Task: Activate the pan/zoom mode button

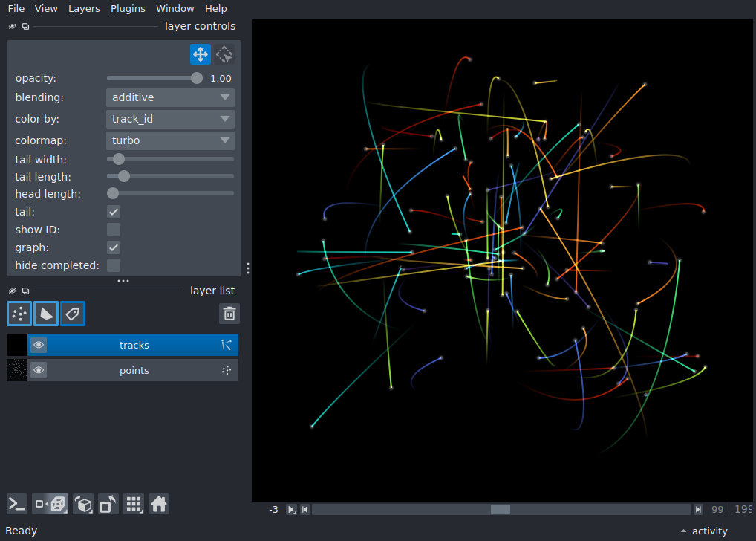Action: click(x=200, y=54)
